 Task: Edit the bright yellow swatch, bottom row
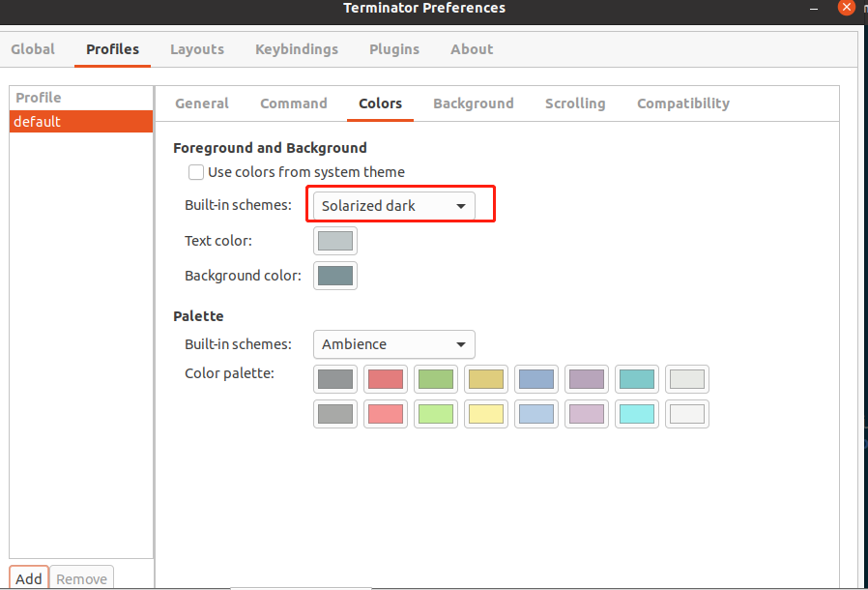click(486, 414)
